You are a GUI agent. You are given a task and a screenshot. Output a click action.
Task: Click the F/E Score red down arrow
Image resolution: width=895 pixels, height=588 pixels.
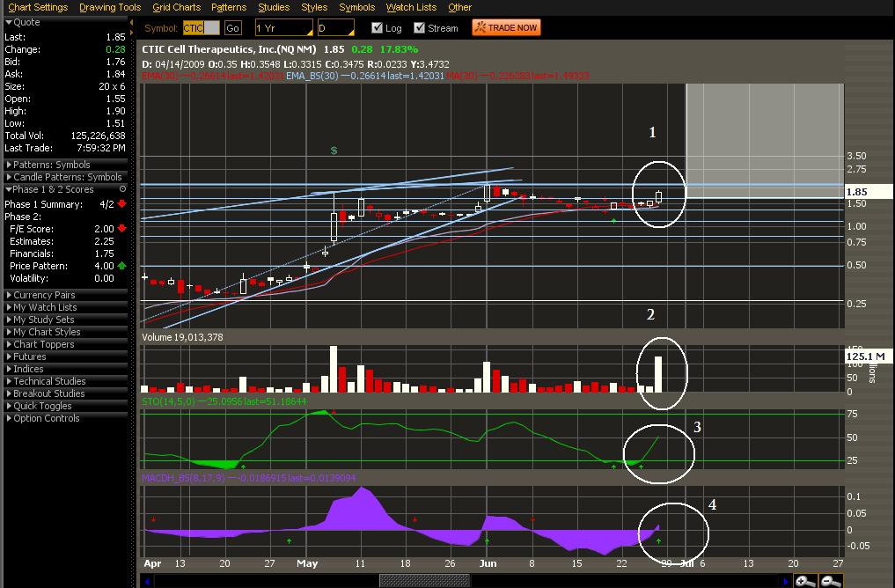(x=122, y=228)
